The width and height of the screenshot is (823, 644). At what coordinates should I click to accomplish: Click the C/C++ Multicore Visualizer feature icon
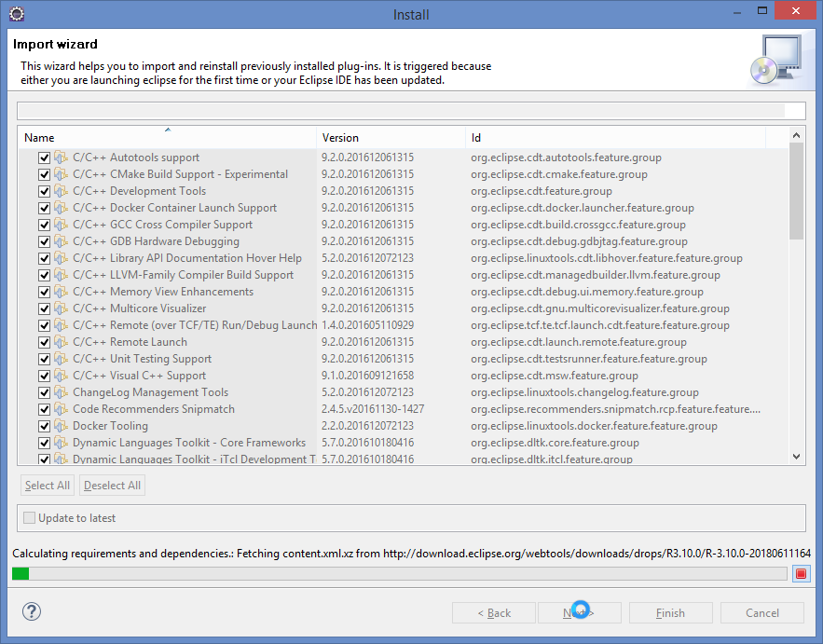click(62, 308)
